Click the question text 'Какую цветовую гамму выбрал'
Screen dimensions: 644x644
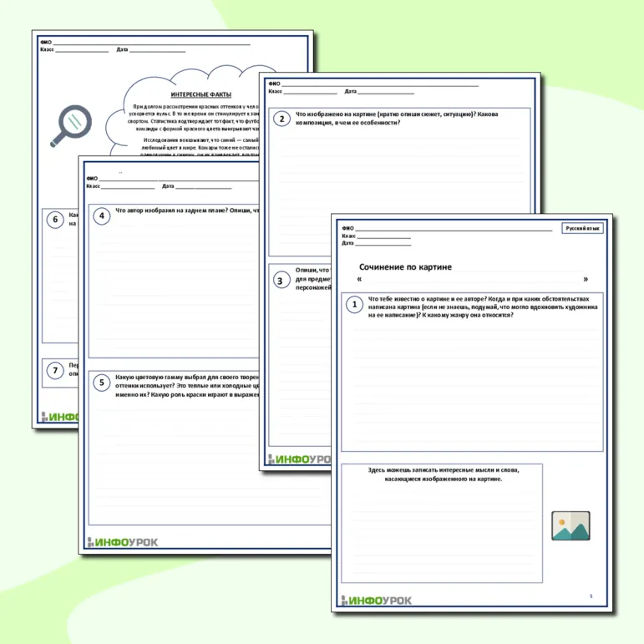coord(187,386)
